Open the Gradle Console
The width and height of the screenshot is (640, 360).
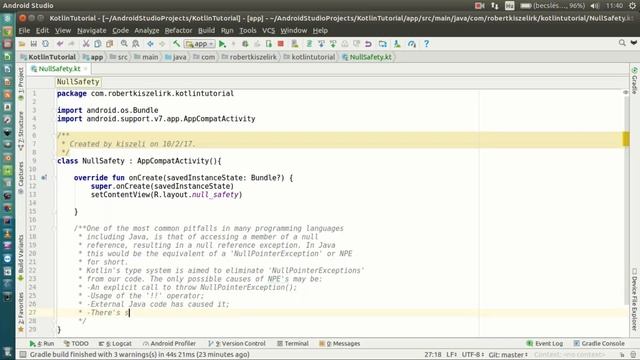click(x=599, y=344)
